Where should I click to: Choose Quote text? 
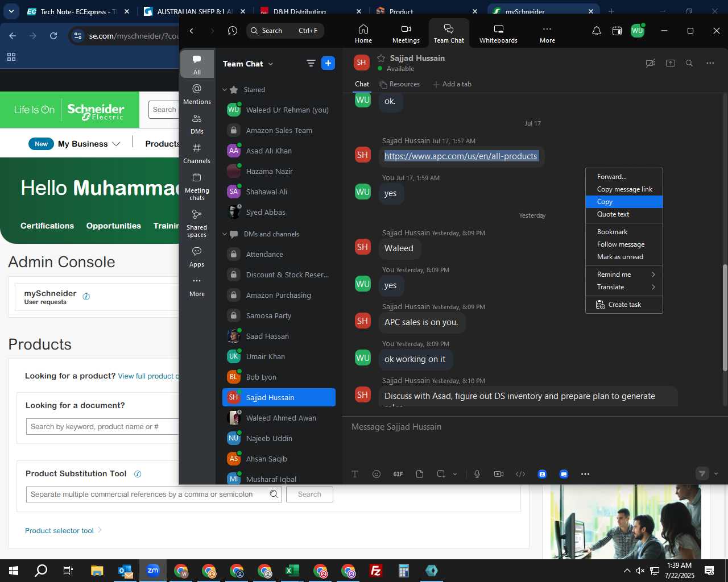(x=624, y=214)
